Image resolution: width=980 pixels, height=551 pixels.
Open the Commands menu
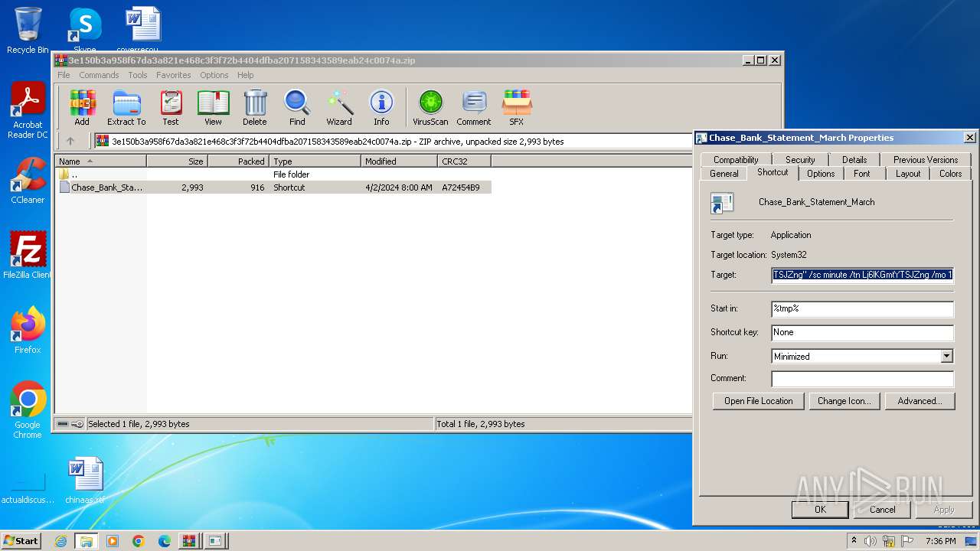coord(99,75)
